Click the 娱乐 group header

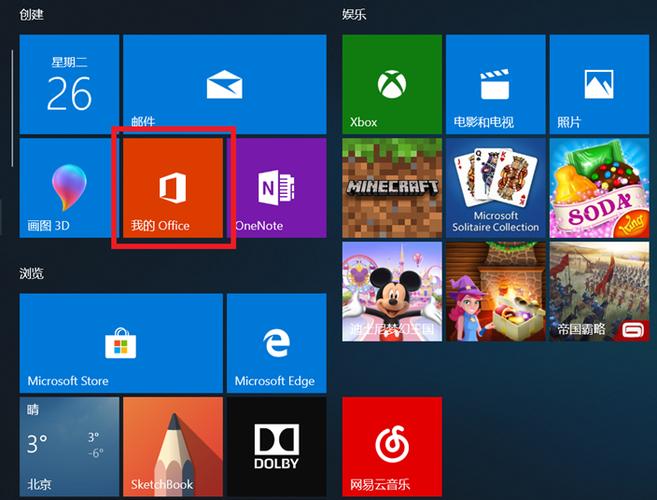[354, 15]
